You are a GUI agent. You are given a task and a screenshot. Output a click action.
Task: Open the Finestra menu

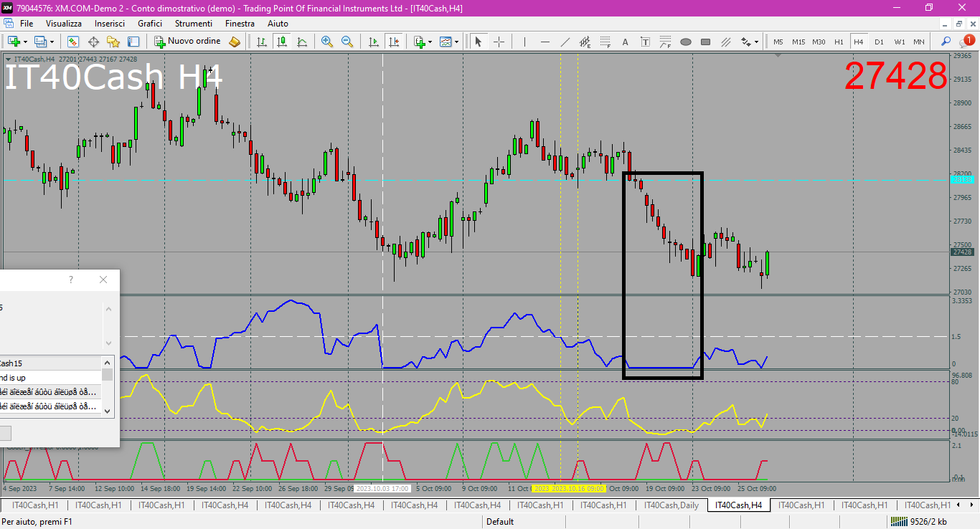(240, 24)
